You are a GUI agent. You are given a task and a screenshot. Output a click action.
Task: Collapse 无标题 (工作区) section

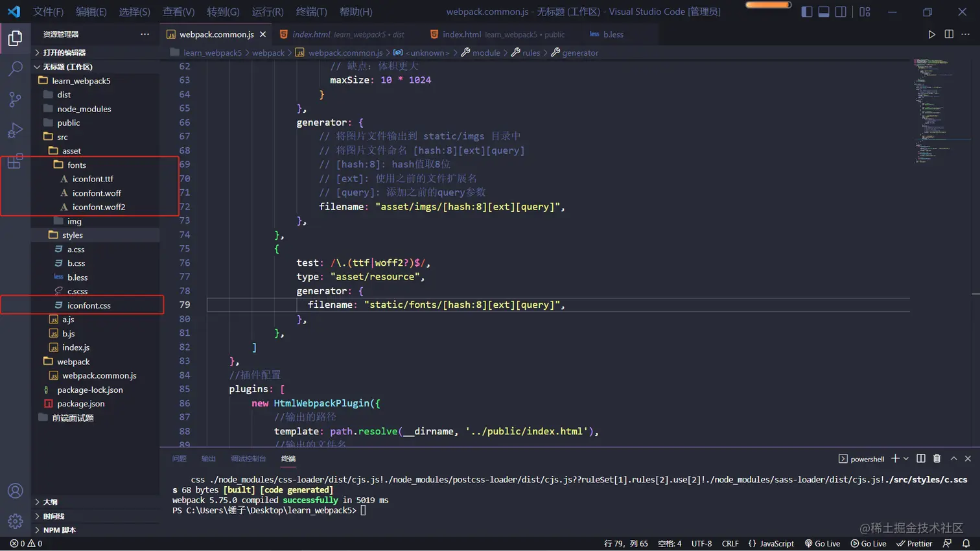pyautogui.click(x=95, y=67)
